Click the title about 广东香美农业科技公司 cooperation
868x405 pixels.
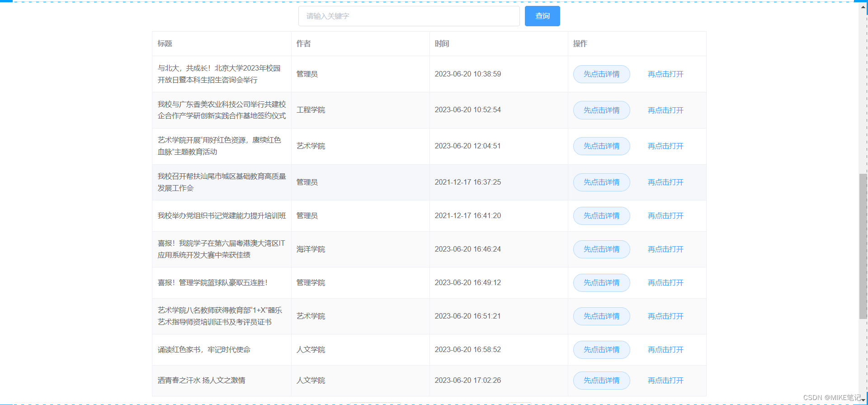222,110
